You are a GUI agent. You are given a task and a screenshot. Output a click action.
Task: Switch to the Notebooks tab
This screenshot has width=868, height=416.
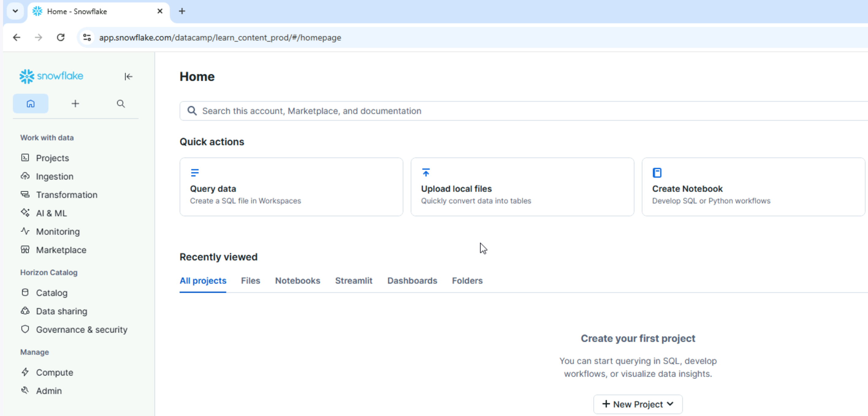pos(298,281)
